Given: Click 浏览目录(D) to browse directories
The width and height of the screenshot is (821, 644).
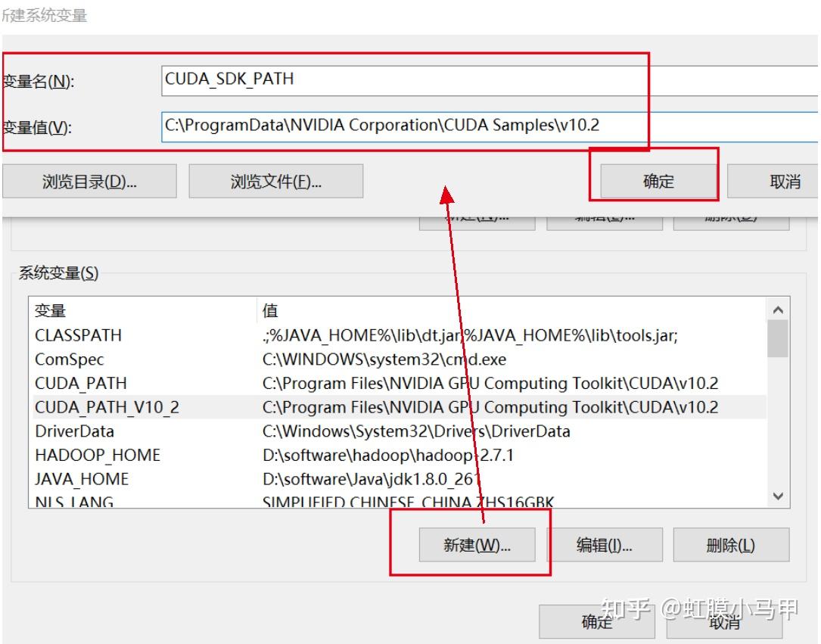Looking at the screenshot, I should point(91,181).
